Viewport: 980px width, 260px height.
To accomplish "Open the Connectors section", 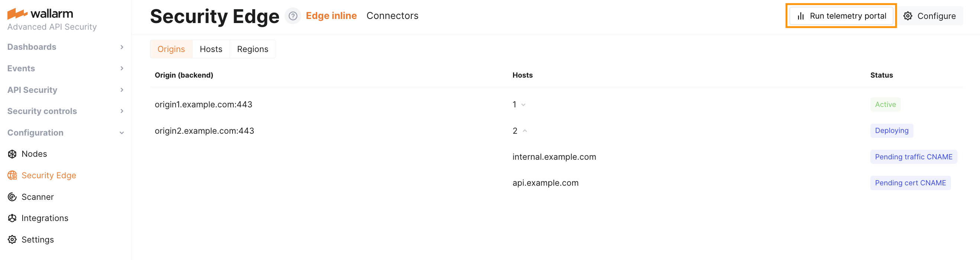I will pyautogui.click(x=392, y=16).
